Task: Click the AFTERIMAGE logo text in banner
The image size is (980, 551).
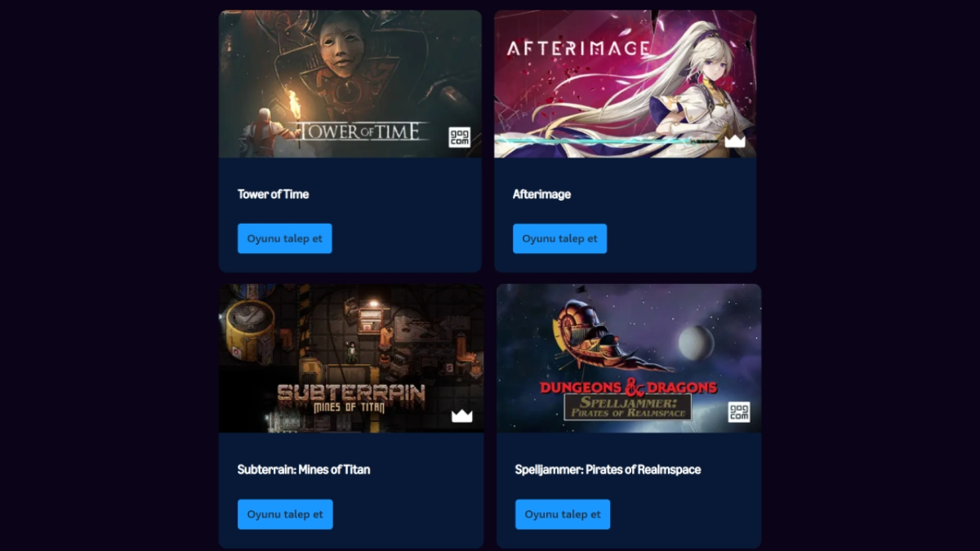Action: coord(578,48)
